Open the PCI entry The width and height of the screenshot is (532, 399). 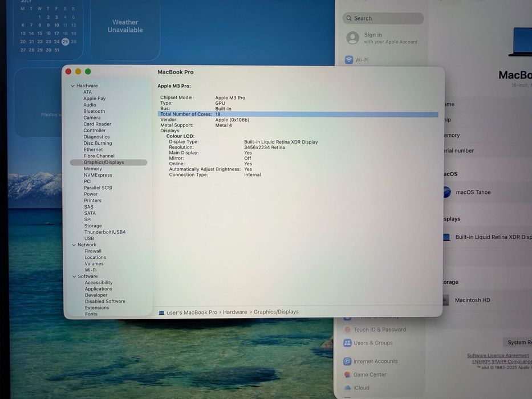(88, 181)
